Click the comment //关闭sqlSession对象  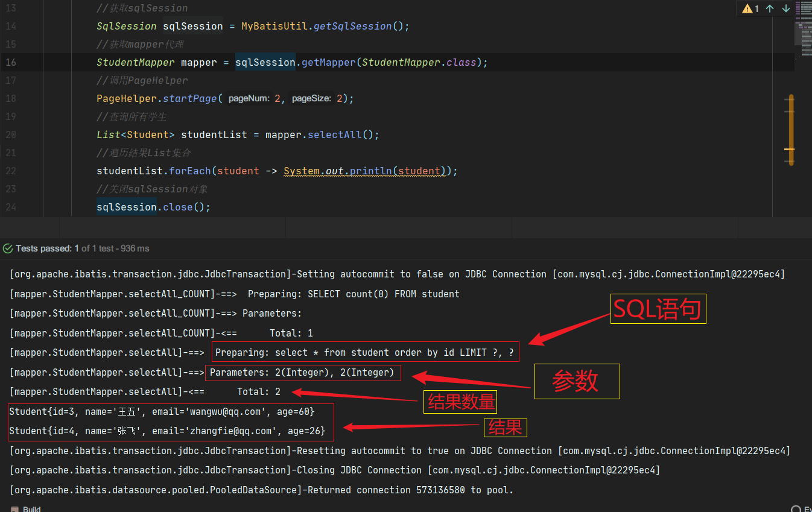tap(152, 189)
